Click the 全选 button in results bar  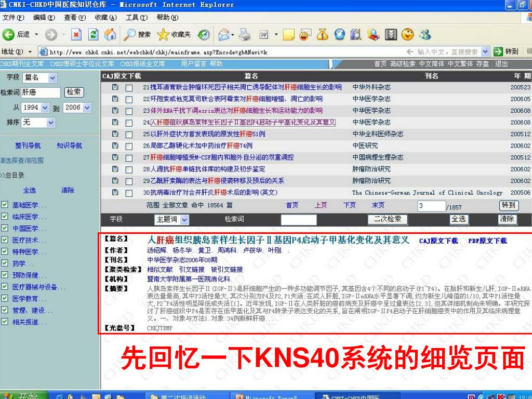click(459, 219)
